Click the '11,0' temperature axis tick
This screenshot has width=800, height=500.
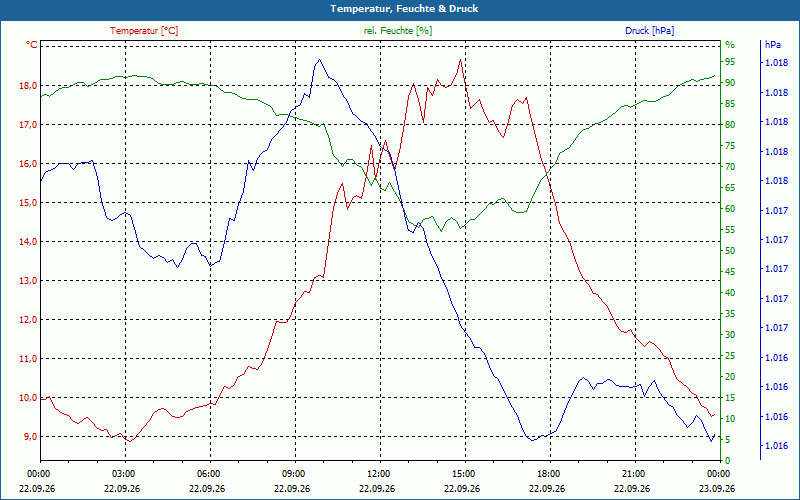pos(28,359)
